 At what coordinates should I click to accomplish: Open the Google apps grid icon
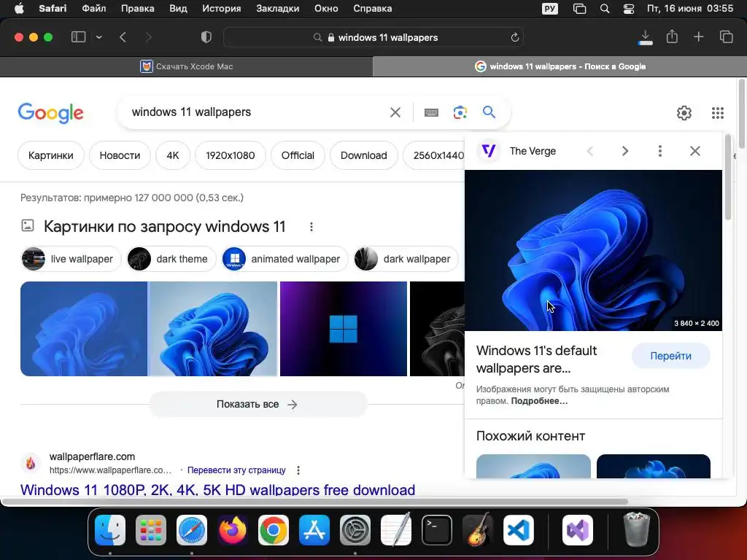(718, 113)
